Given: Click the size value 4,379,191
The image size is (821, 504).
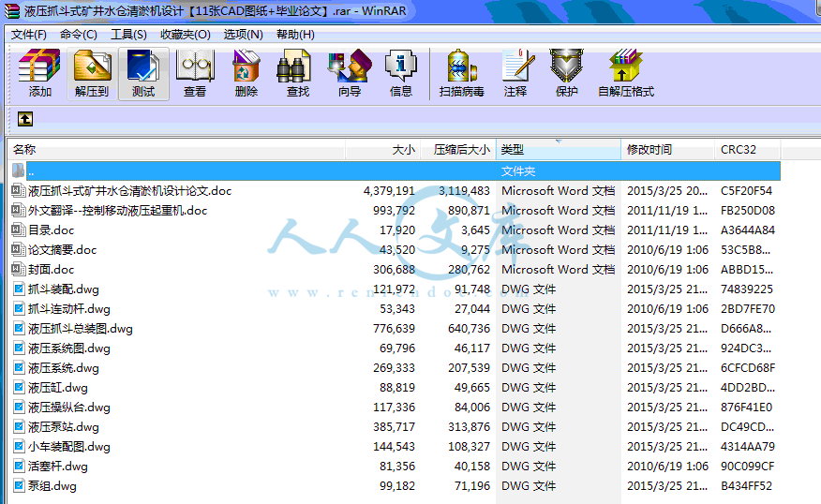Looking at the screenshot, I should tap(389, 191).
